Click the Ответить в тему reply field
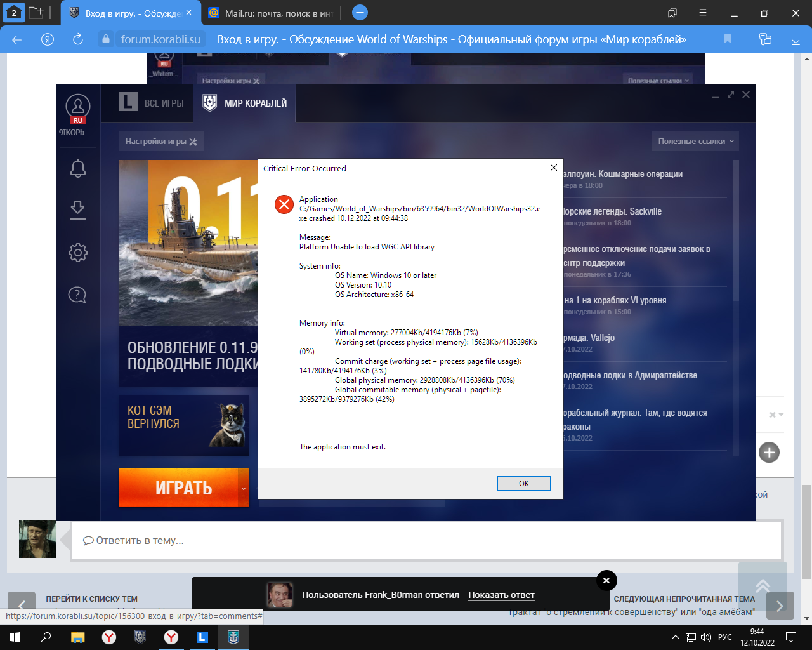The width and height of the screenshot is (812, 650). pyautogui.click(x=426, y=541)
